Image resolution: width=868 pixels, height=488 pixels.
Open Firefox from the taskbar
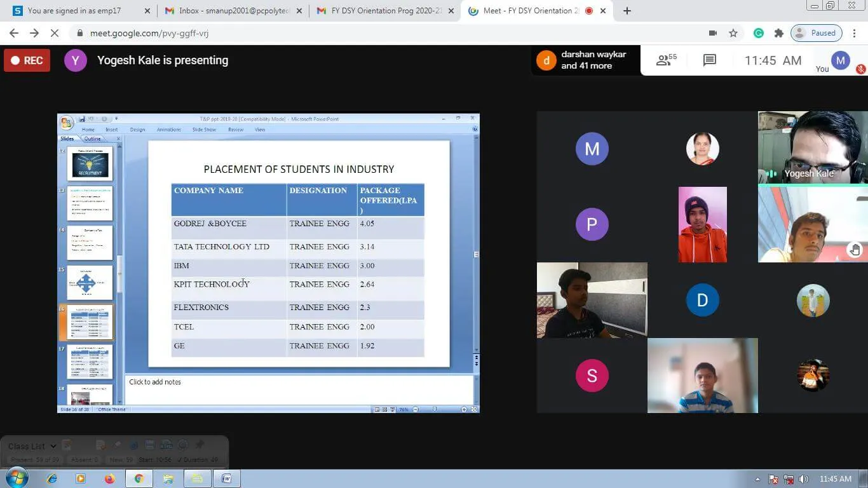tap(109, 478)
